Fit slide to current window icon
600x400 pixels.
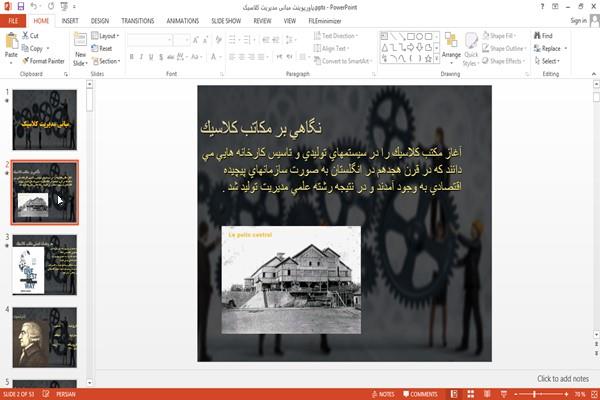(x=594, y=394)
